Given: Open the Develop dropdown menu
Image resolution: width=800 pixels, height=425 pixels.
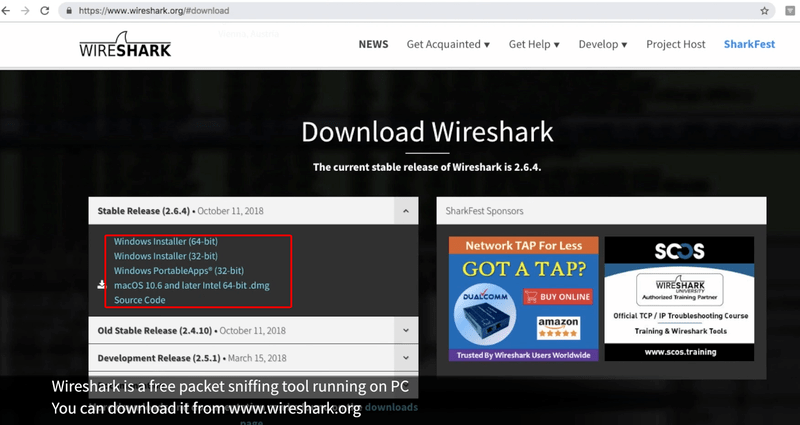Looking at the screenshot, I should (x=603, y=45).
